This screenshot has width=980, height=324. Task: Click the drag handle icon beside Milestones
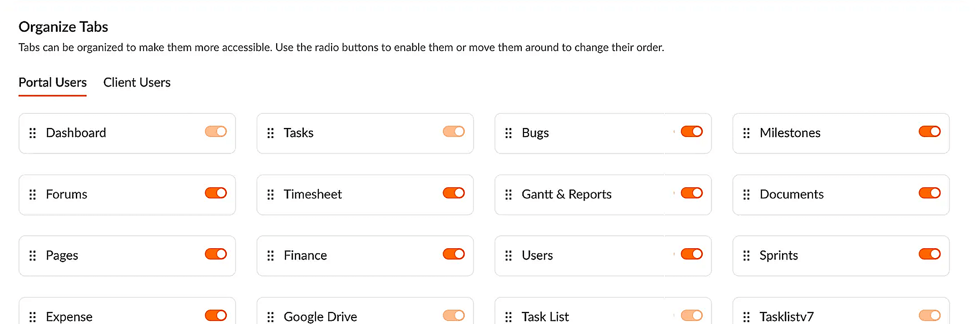point(747,133)
